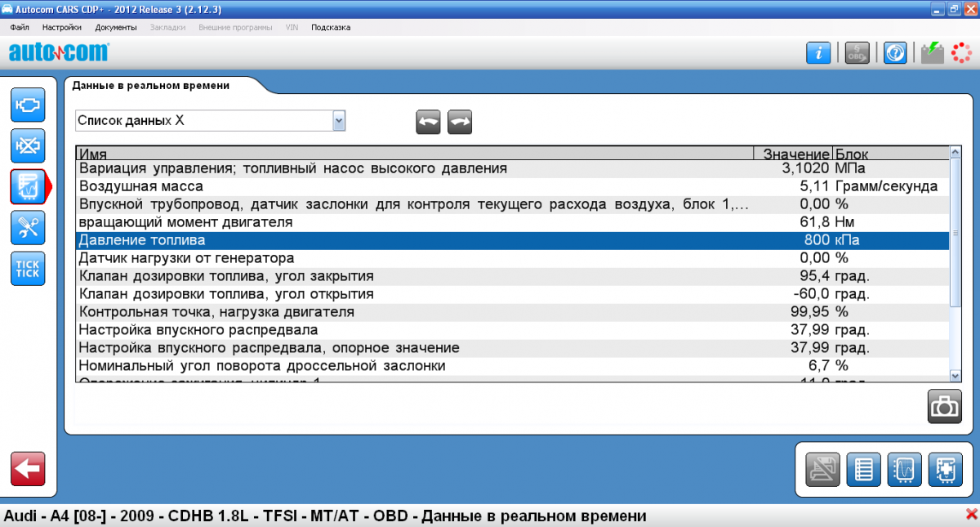This screenshot has width=980, height=527.
Task: Open the help lifebuoy question icon
Action: point(895,53)
